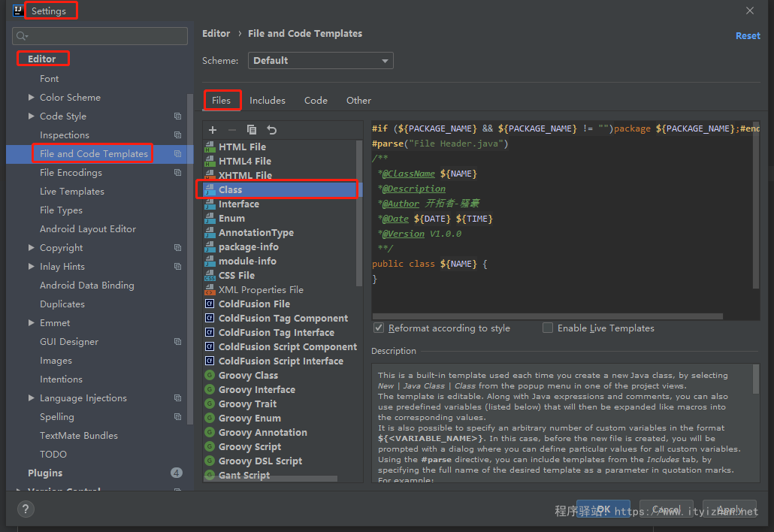The width and height of the screenshot is (774, 532).
Task: Click the Editor breadcrumb link
Action: [216, 34]
